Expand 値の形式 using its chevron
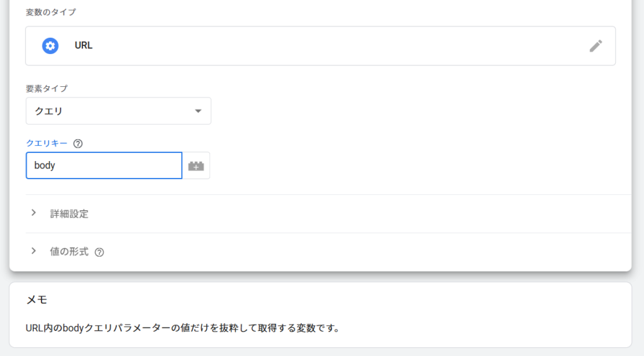 34,251
